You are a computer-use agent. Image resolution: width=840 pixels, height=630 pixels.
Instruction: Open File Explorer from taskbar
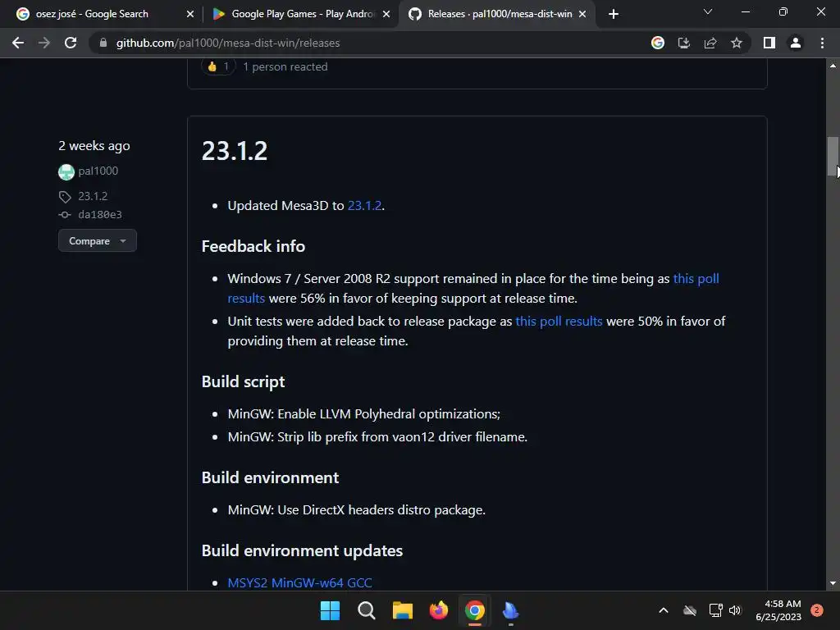coord(402,610)
